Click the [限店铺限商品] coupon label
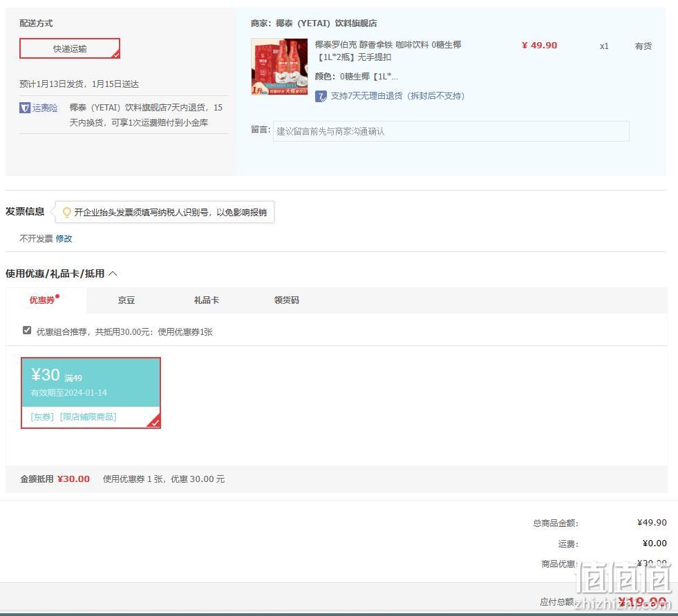The width and height of the screenshot is (678, 616). 88,416
